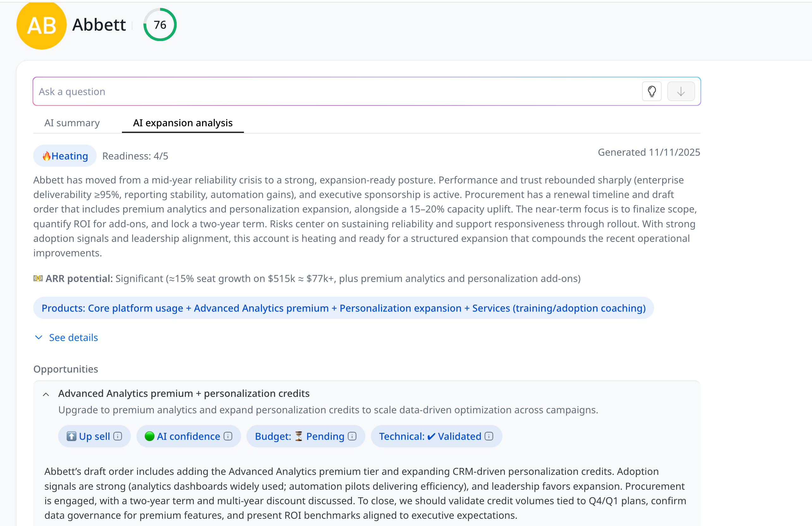Click the health score 76 ring
The width and height of the screenshot is (812, 526).
click(160, 25)
